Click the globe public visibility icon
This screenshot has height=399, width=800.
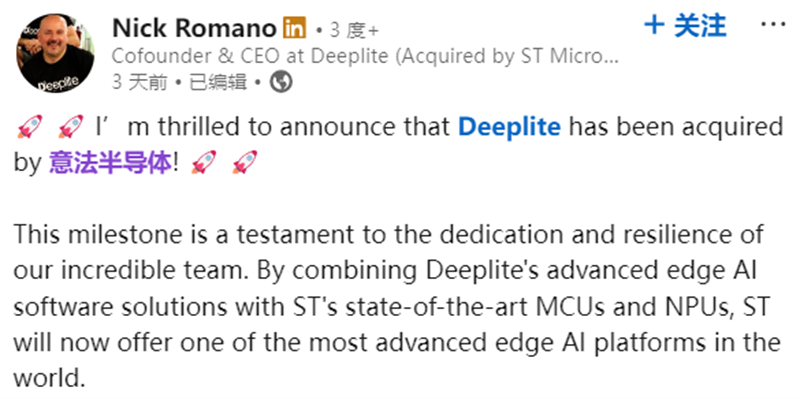281,82
